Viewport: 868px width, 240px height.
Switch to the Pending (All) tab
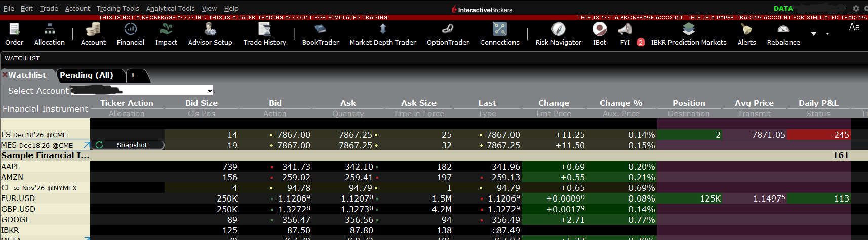(87, 75)
